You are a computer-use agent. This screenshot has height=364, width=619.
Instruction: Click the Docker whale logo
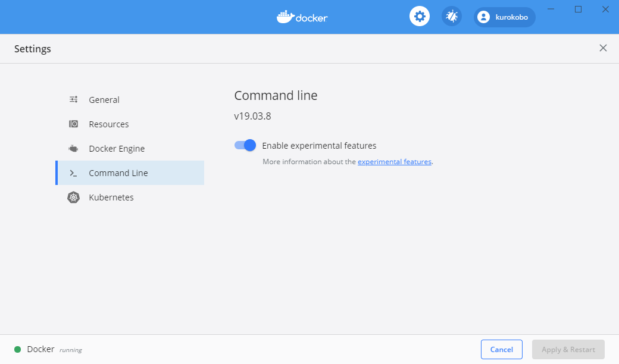tap(285, 17)
